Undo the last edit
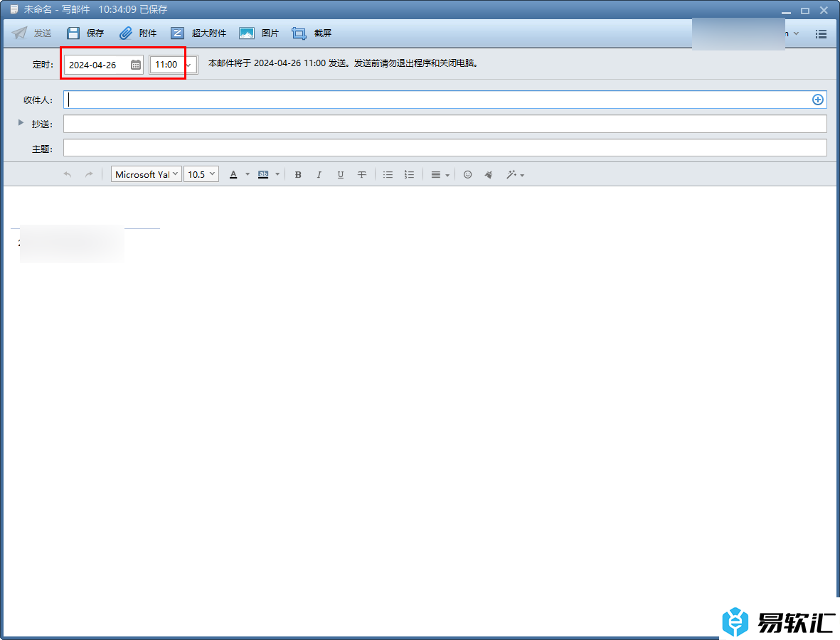The height and width of the screenshot is (640, 840). pos(68,175)
